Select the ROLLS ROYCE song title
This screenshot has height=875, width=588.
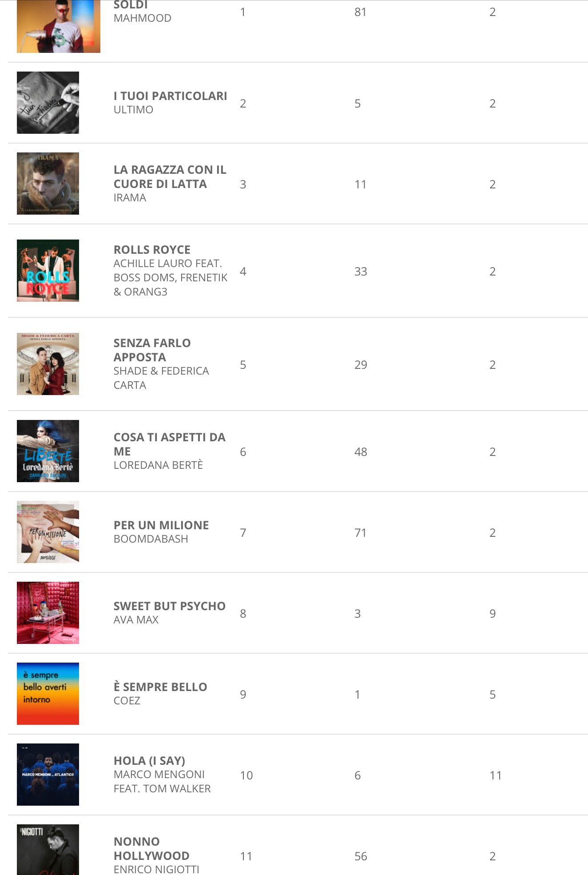(152, 250)
